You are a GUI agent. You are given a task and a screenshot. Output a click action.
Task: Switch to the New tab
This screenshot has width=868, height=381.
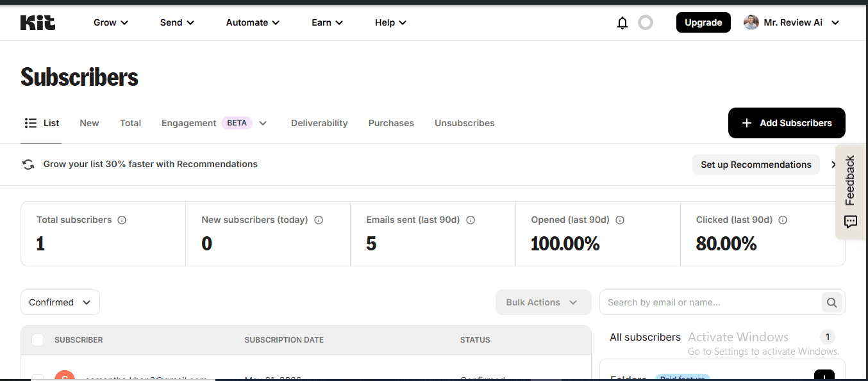[89, 123]
